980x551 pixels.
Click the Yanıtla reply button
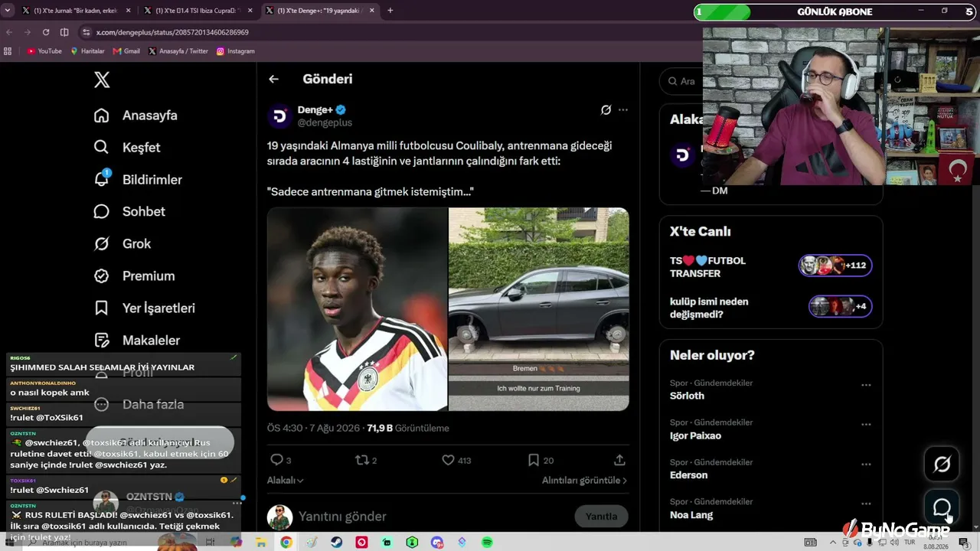[601, 517]
